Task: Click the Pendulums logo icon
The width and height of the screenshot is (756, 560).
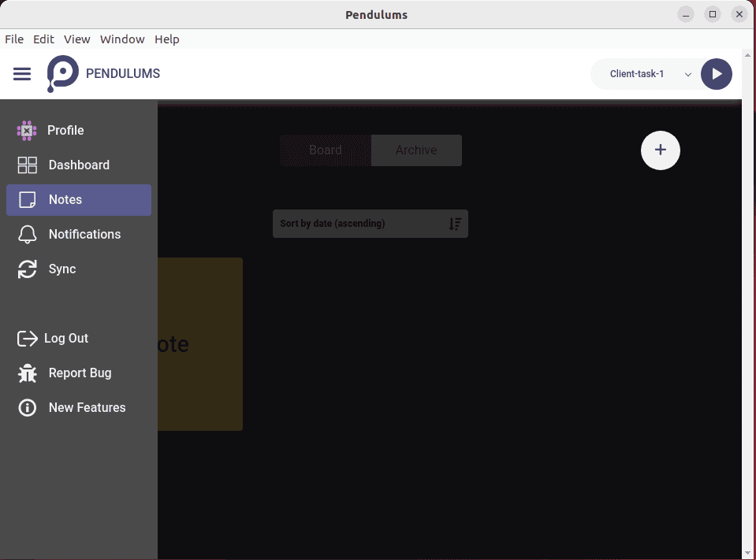Action: 62,73
